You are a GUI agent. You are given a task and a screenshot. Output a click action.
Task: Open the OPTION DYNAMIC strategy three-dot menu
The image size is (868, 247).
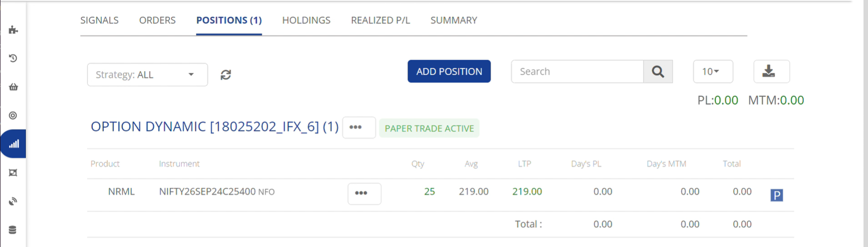click(359, 127)
